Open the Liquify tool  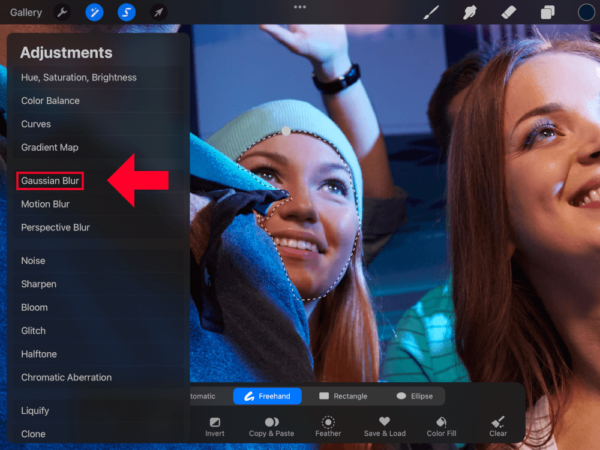(x=98, y=411)
